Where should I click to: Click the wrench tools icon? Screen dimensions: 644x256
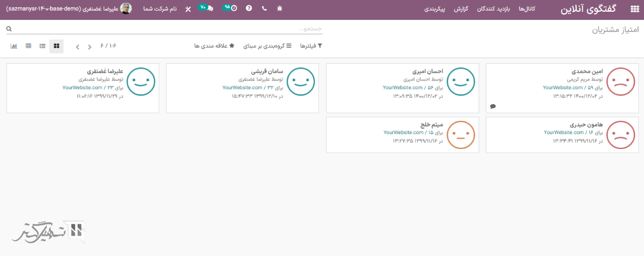(x=188, y=9)
